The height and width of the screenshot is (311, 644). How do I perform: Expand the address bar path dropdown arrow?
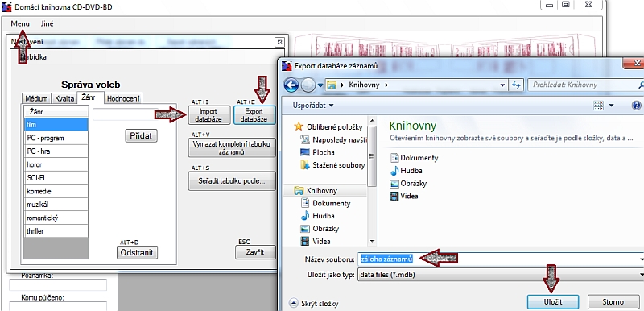(502, 85)
